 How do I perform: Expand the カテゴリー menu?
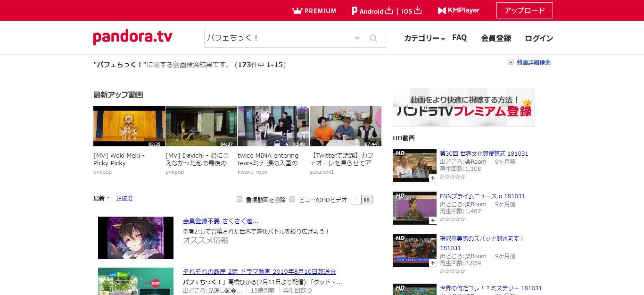click(425, 38)
